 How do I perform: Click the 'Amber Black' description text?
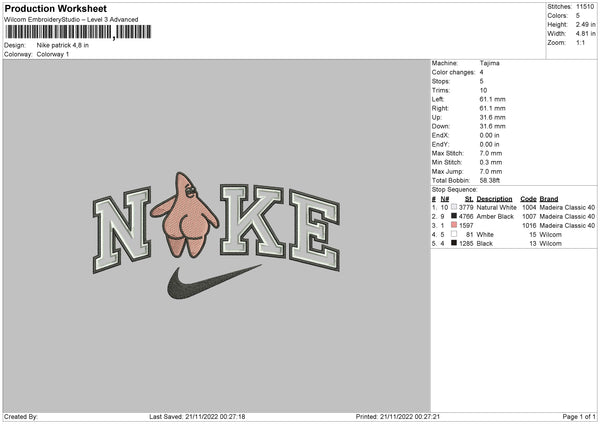[495, 217]
